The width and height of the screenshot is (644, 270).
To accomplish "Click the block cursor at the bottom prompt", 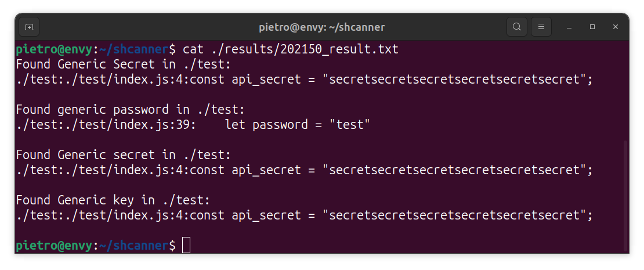I will pos(186,245).
